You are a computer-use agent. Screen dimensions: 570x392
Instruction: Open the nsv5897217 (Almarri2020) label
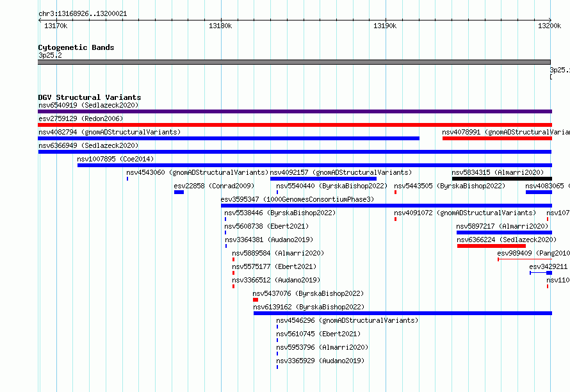502,226
